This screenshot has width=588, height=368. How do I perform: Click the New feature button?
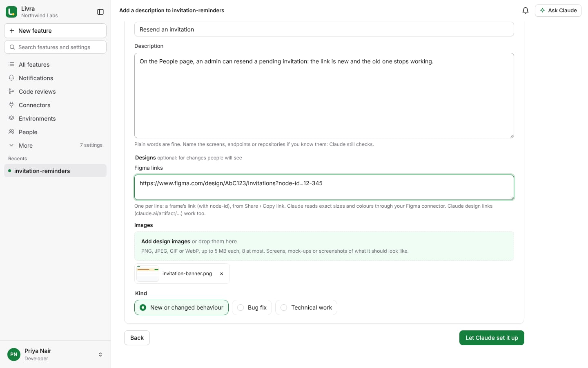tap(55, 31)
